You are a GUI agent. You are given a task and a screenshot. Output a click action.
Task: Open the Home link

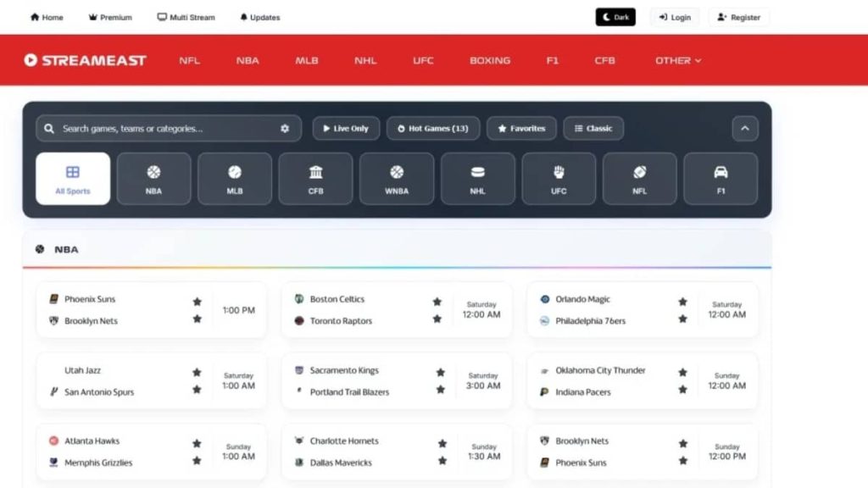47,17
